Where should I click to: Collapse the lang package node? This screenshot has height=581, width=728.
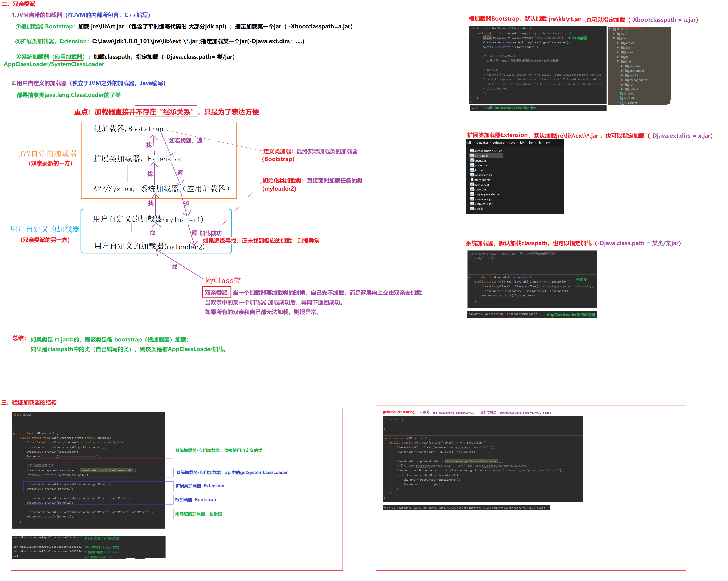tap(618, 62)
